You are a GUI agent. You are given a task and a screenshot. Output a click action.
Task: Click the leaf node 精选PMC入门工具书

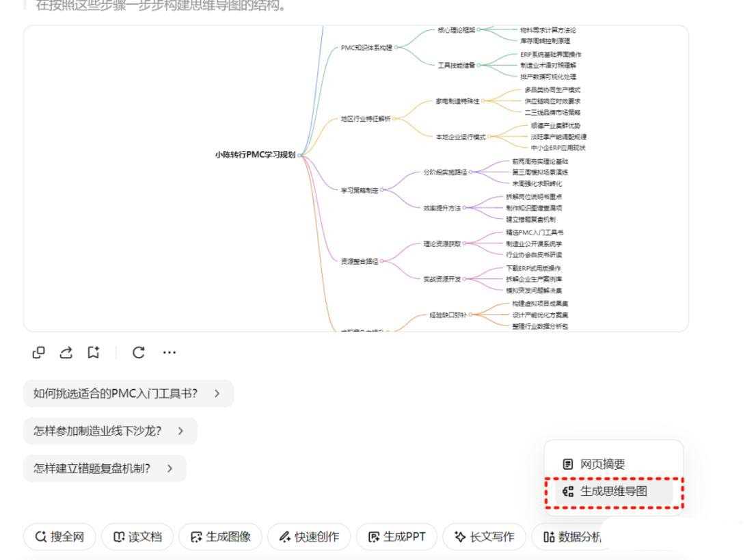(535, 232)
